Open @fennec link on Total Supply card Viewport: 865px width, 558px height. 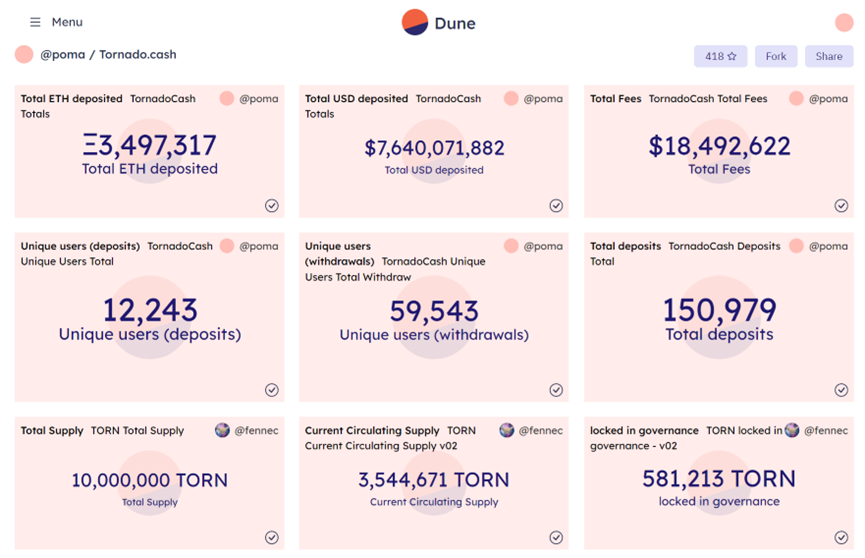(x=257, y=431)
